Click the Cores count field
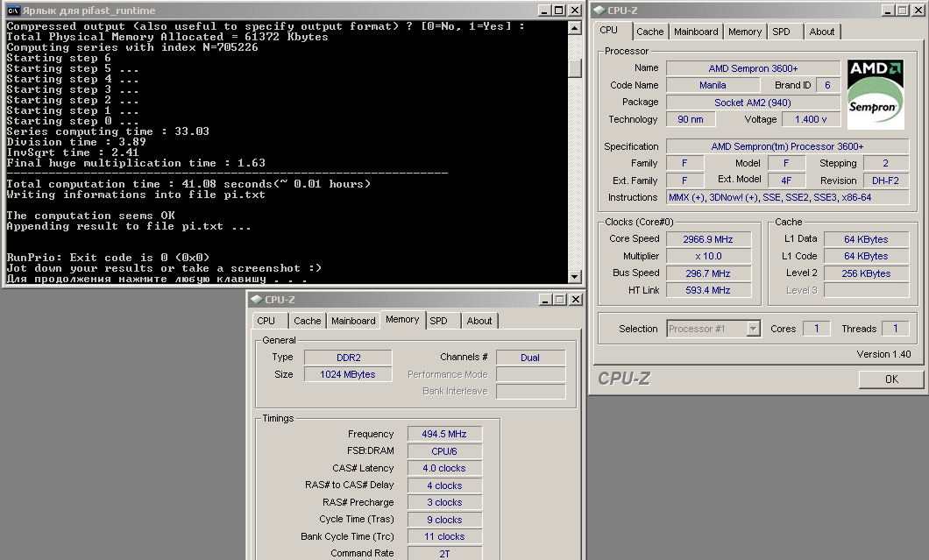Screen dimensions: 929x560 point(817,329)
